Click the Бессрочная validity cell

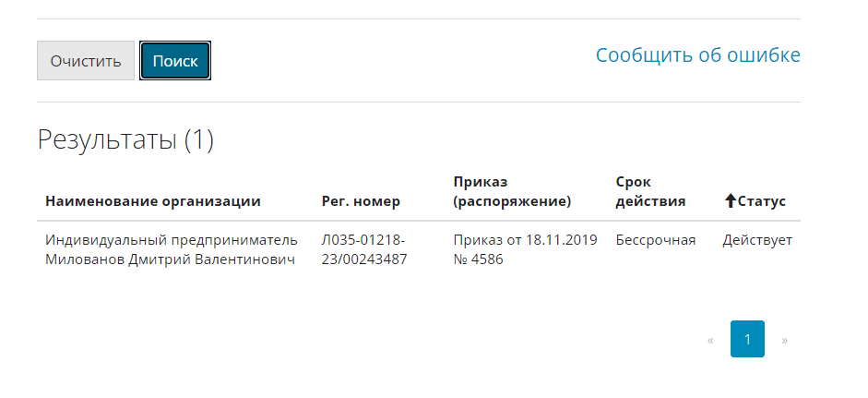[x=655, y=240]
